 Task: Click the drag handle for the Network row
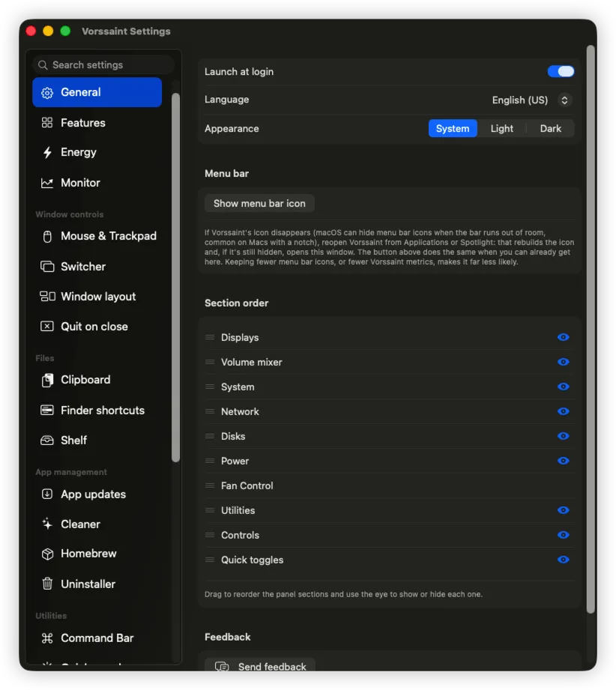click(210, 411)
